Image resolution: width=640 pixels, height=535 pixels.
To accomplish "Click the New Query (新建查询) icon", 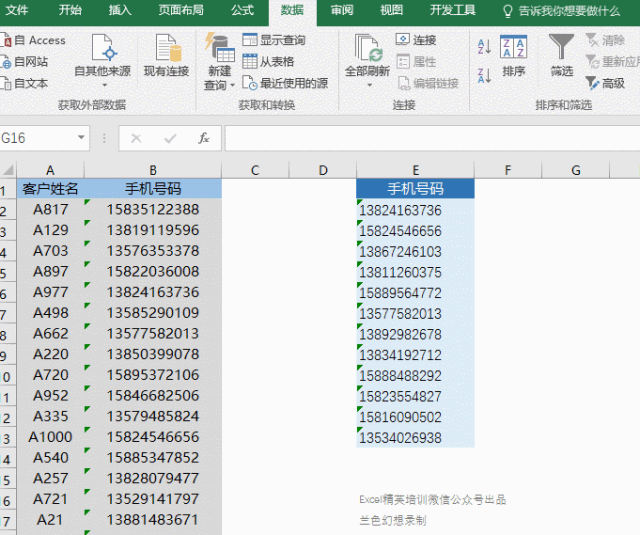I will pyautogui.click(x=220, y=48).
